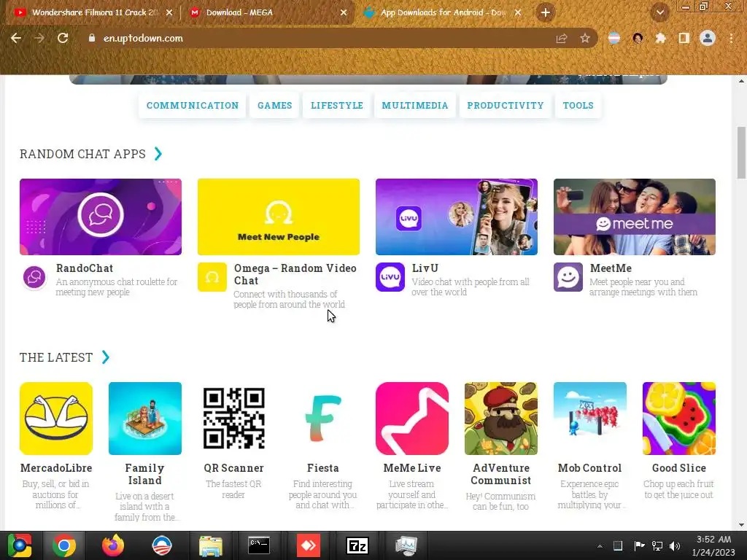Open Firefox from the taskbar

click(x=113, y=545)
